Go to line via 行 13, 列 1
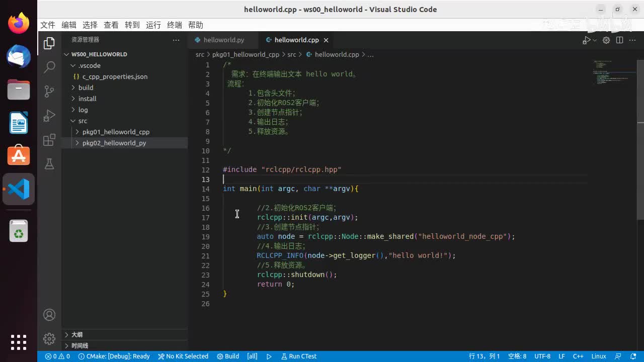This screenshot has height=362, width=644. coord(485,356)
